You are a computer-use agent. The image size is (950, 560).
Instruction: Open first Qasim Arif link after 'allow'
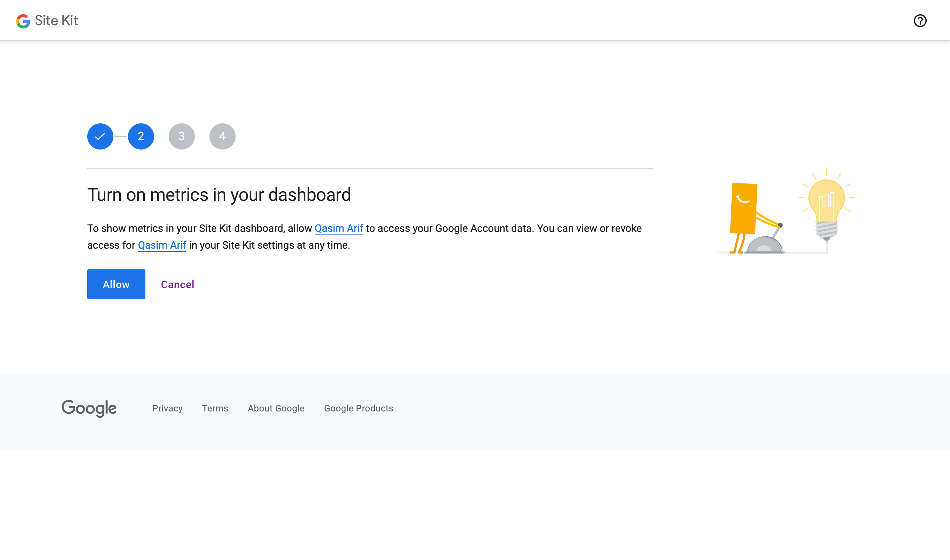click(339, 228)
